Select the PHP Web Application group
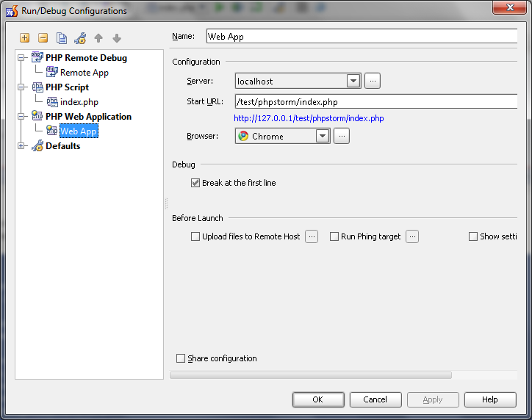Screen dimensions: 532x420 [89, 117]
